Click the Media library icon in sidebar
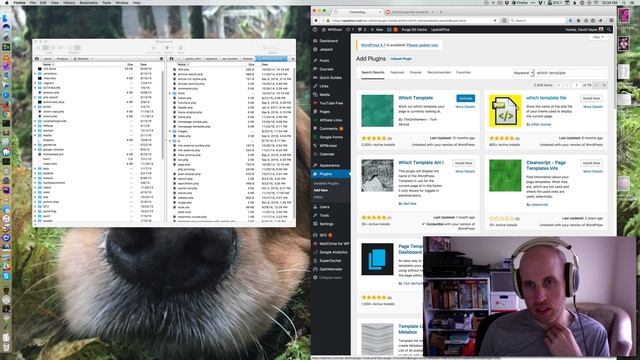This screenshot has width=640, height=360. click(x=315, y=95)
